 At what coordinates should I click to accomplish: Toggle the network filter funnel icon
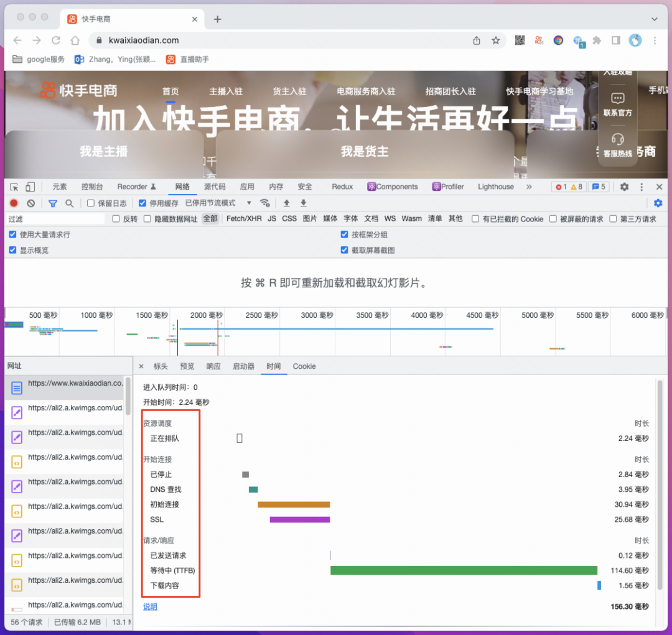(x=52, y=203)
